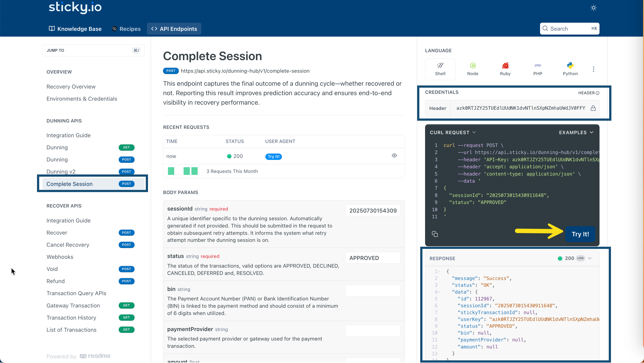This screenshot has width=644, height=363.
Task: Click the '3 Requests This Month' text
Action: point(232,171)
